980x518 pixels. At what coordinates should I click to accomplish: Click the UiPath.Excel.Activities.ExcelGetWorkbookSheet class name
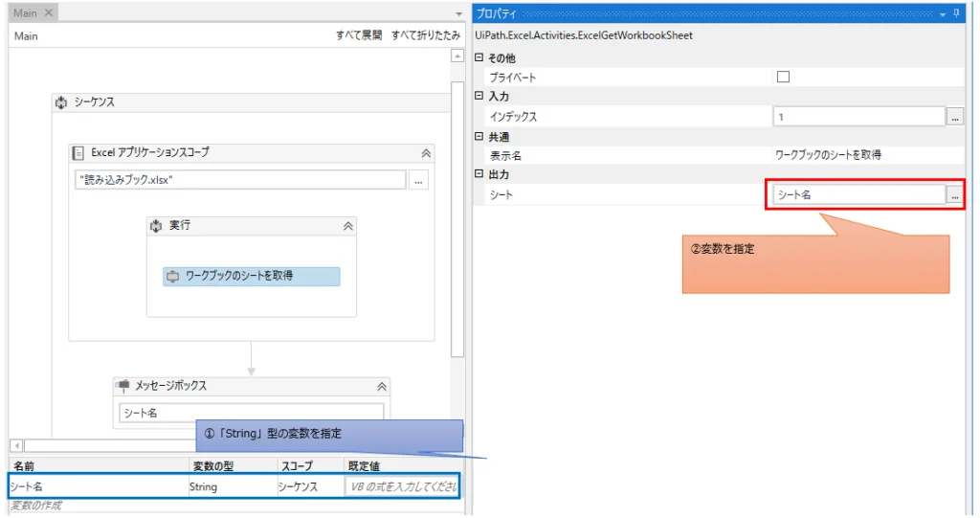click(584, 35)
